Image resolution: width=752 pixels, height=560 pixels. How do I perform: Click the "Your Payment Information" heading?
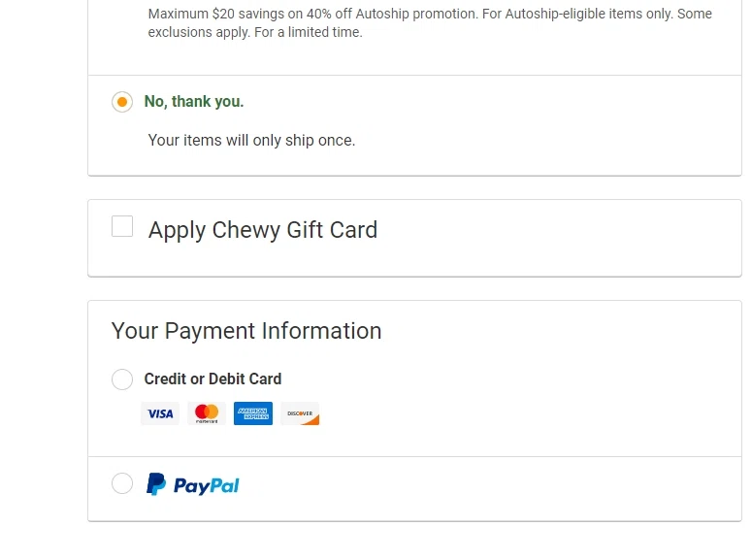[x=246, y=331]
